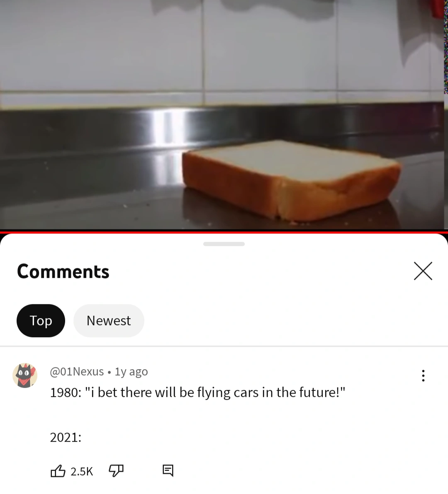Select the Top comments filter
Image resolution: width=448 pixels, height=494 pixels.
click(x=41, y=321)
